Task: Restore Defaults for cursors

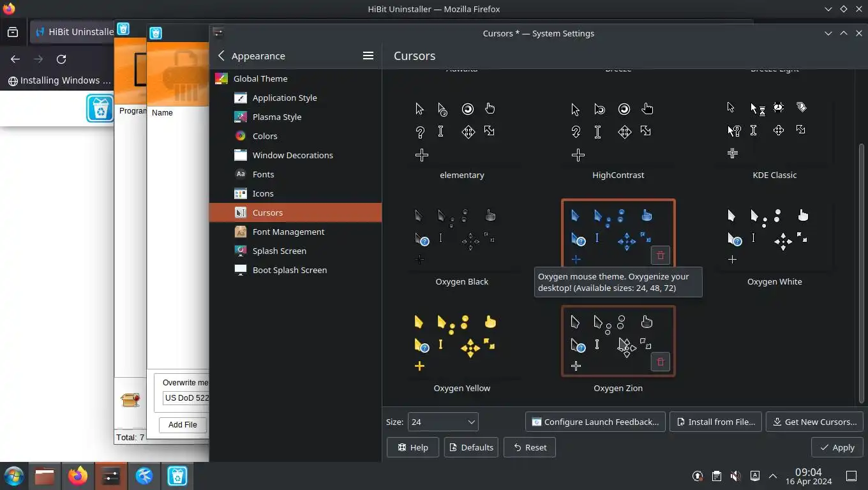Action: [x=471, y=447]
